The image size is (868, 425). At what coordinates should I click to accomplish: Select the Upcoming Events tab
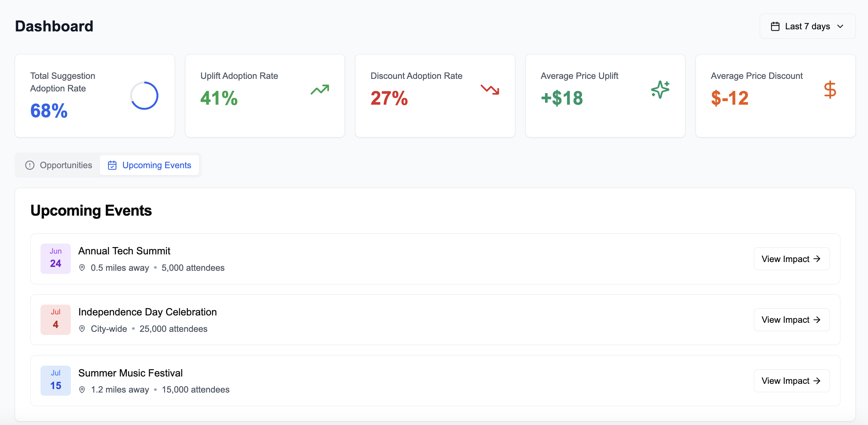[149, 165]
